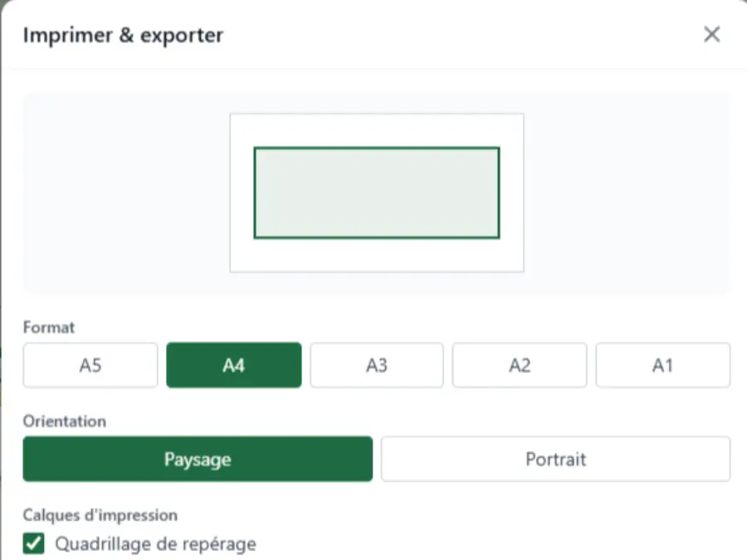
Task: Switch orientation to Paysage
Action: click(x=198, y=459)
